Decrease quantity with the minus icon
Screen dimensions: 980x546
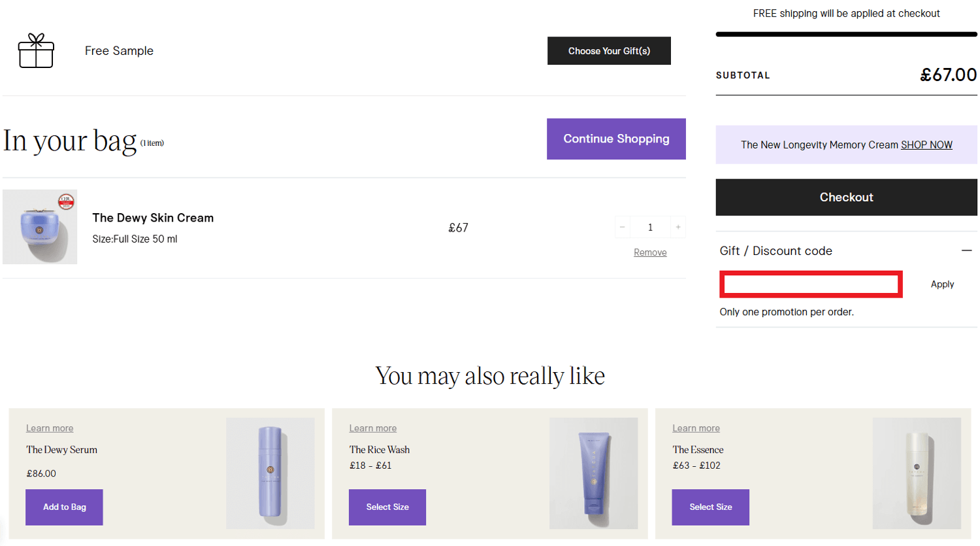[x=622, y=227]
